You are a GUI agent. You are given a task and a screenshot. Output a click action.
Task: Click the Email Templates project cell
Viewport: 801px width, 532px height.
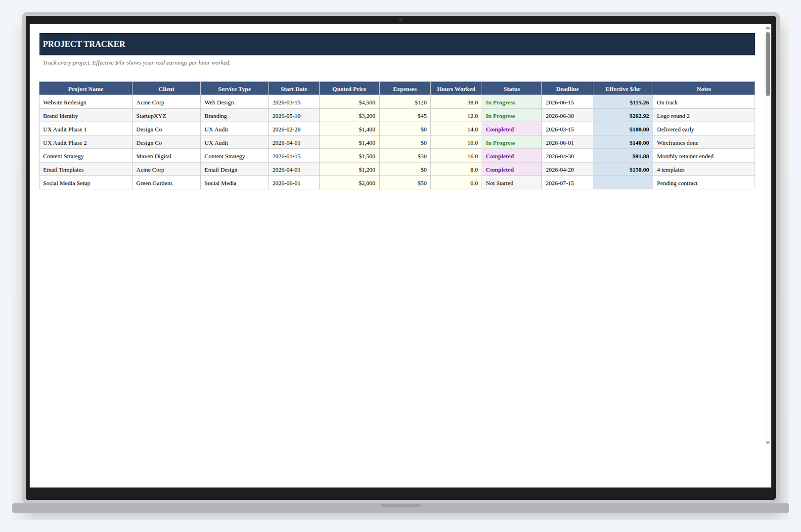tap(86, 169)
